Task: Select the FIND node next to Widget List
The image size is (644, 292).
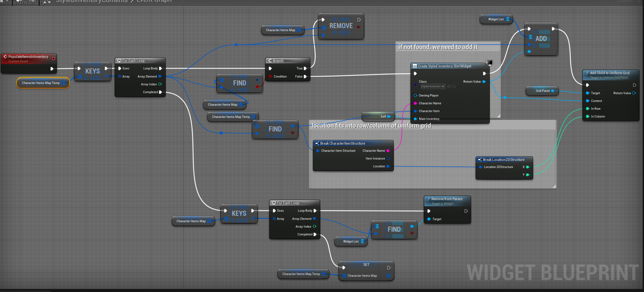Action: 394,230
